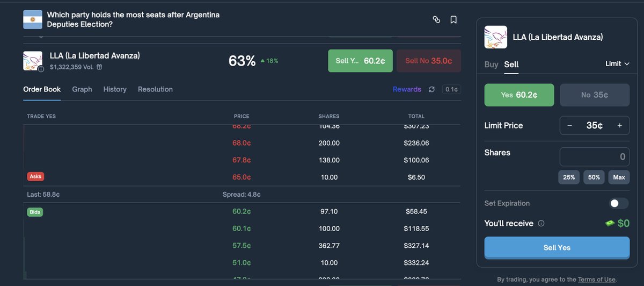Open the gift rewards icon next to volume
Screen dimensions: 644x286
click(x=99, y=67)
